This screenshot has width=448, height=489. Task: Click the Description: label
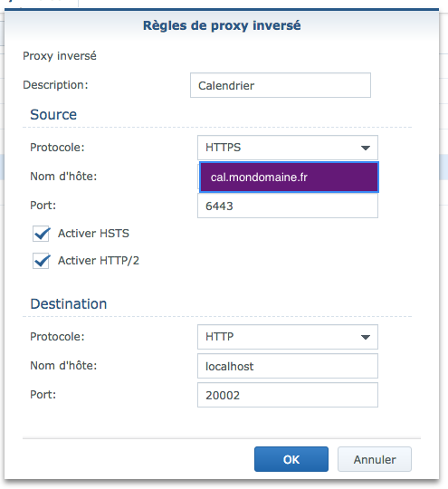(55, 85)
